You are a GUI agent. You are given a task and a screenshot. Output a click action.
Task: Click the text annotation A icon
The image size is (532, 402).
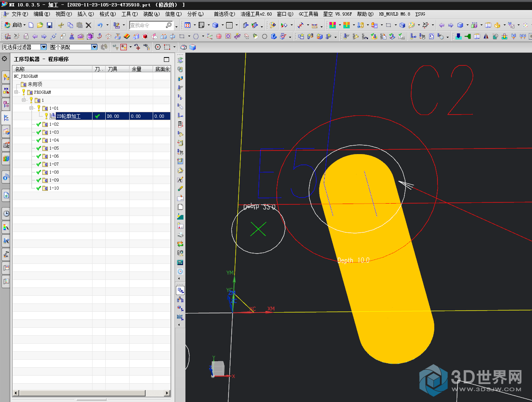[x=180, y=180]
